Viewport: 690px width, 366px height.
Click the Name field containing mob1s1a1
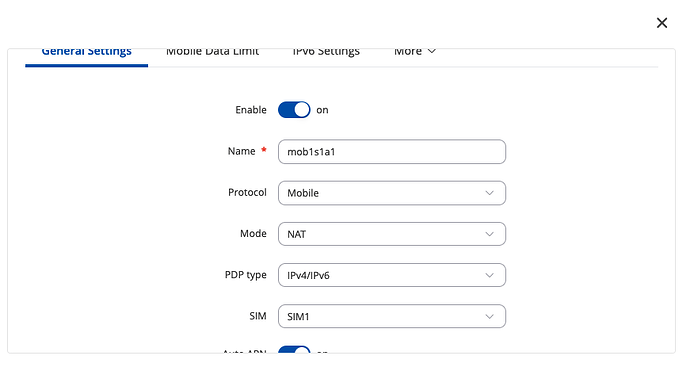pos(392,152)
